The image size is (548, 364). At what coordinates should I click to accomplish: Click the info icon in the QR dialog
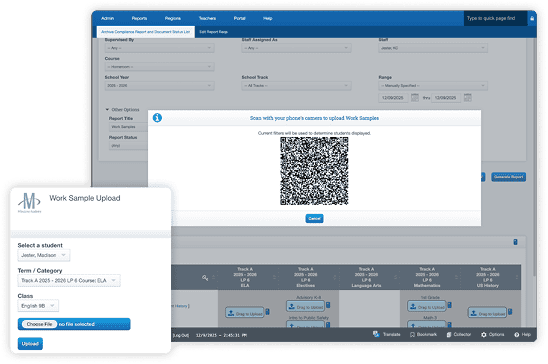pos(157,118)
